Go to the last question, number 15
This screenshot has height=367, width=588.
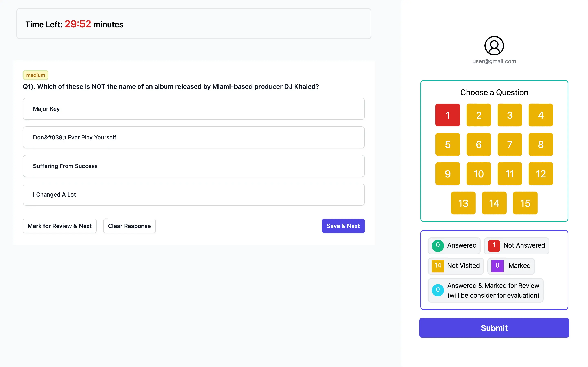[525, 203]
